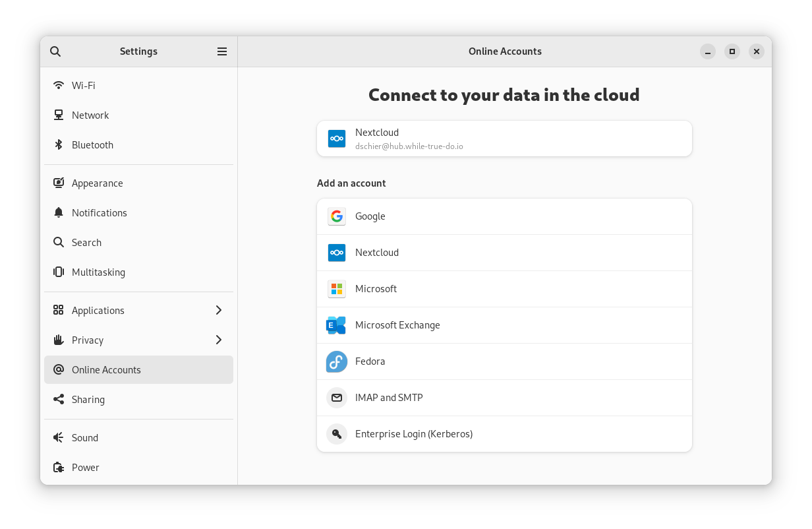Minimize the Settings window
The image size is (812, 529).
tap(708, 51)
